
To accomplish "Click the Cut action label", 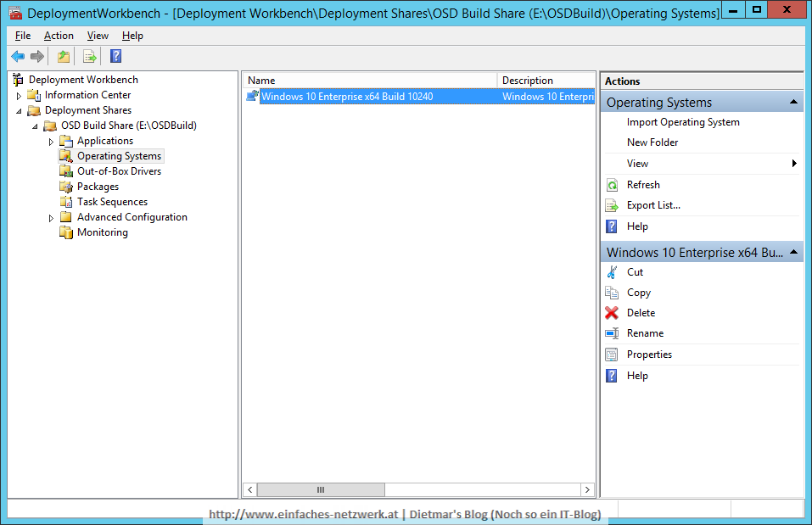I will click(635, 271).
